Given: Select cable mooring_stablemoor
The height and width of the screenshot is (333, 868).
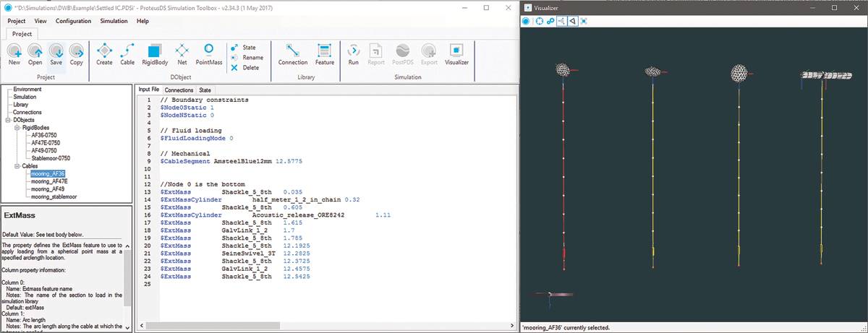Looking at the screenshot, I should 54,196.
